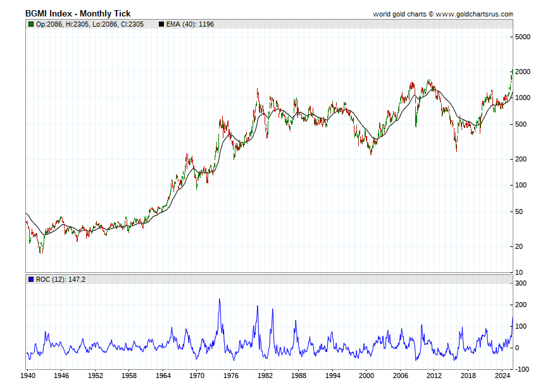Click the black EMA (40) legend square

pyautogui.click(x=161, y=24)
